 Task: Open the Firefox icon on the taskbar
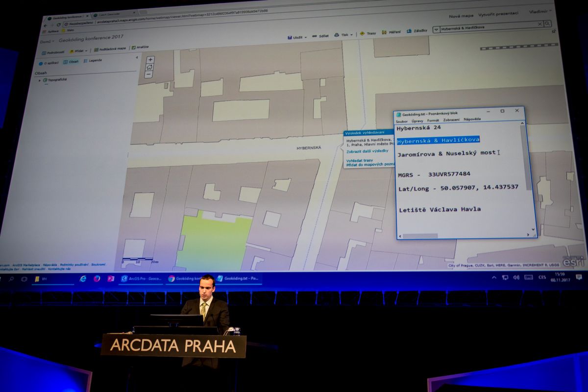[x=97, y=279]
